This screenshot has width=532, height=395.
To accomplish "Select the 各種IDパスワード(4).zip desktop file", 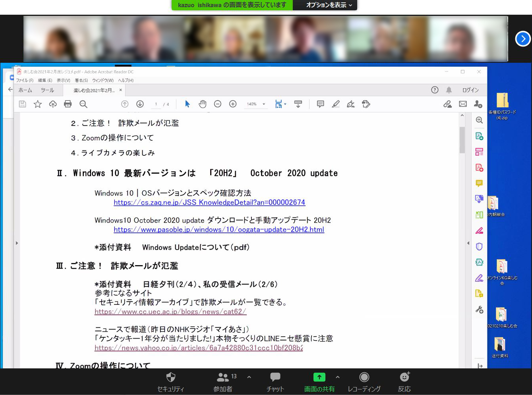I will 502,106.
